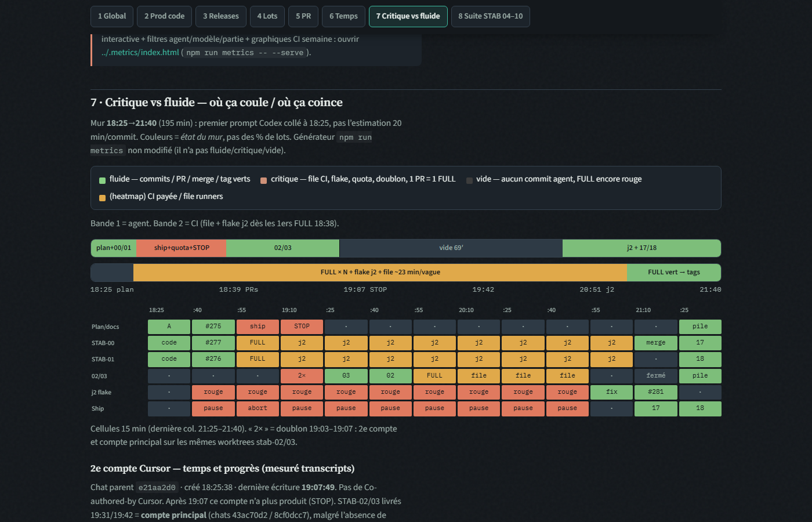The image size is (812, 522).
Task: Select the FULL × N + flake j2 band
Action: point(380,273)
